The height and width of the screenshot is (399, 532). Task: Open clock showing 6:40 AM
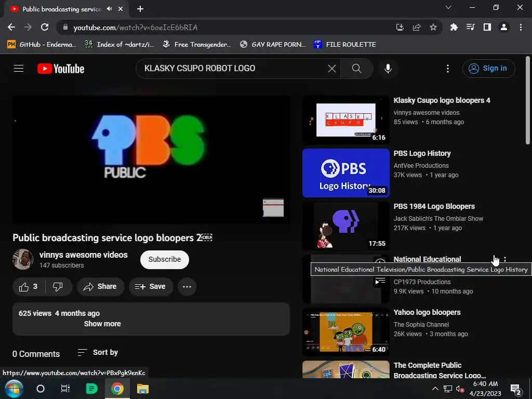(486, 389)
